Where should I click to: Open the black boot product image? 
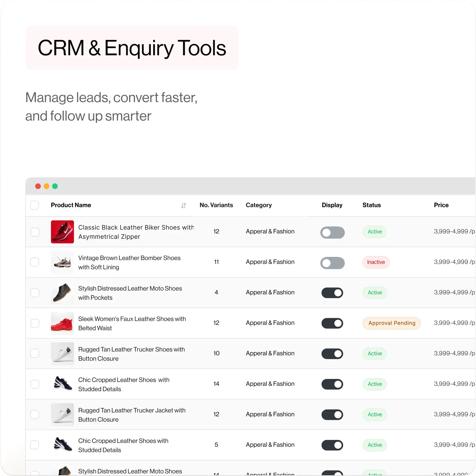(62, 293)
